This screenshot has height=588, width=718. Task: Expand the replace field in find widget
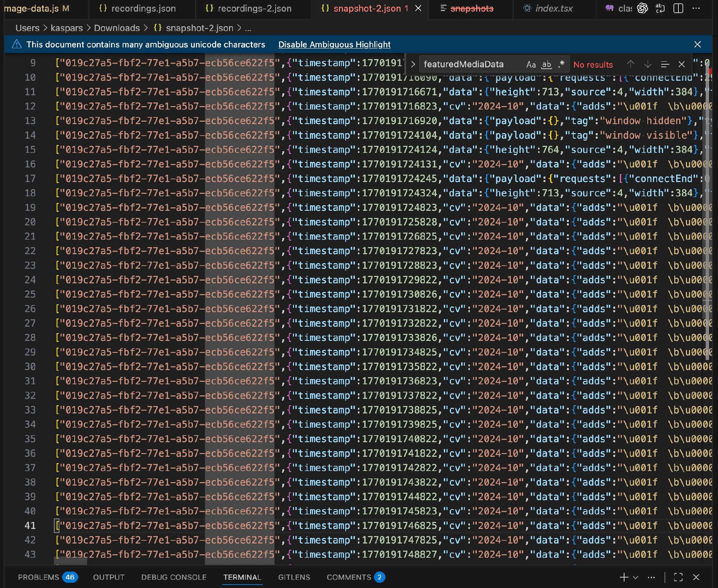pyautogui.click(x=413, y=64)
